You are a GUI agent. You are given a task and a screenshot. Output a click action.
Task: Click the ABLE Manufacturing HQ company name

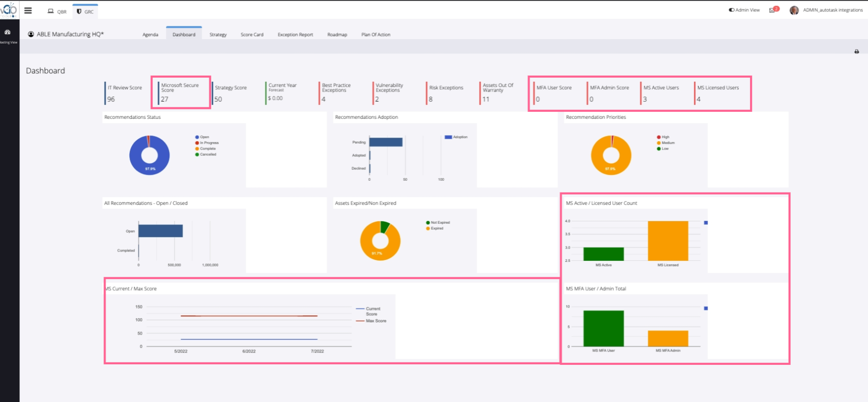(70, 34)
